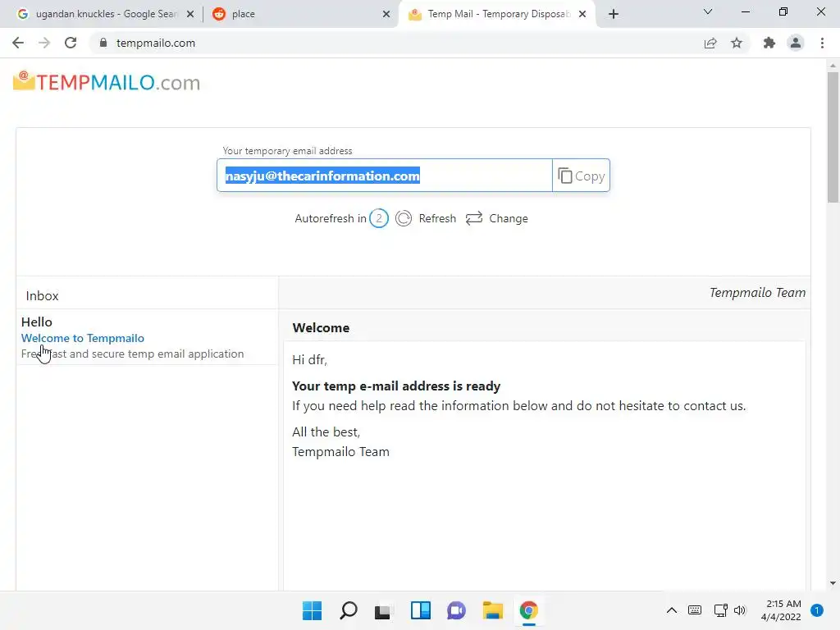Click the 'Hi dfr,' greeting line
Image resolution: width=840 pixels, height=630 pixels.
coord(309,360)
